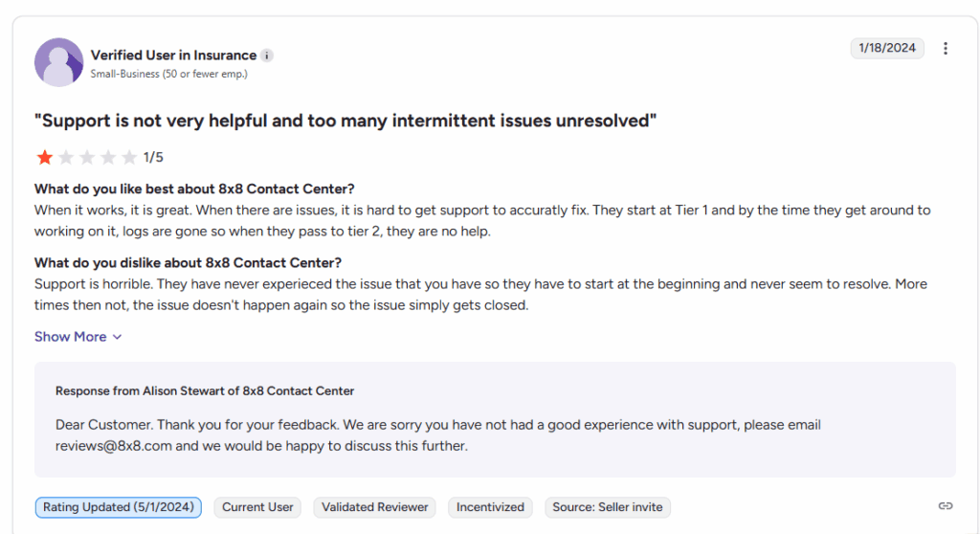
Task: Click the reviews@8x8.com email address
Action: pyautogui.click(x=114, y=446)
